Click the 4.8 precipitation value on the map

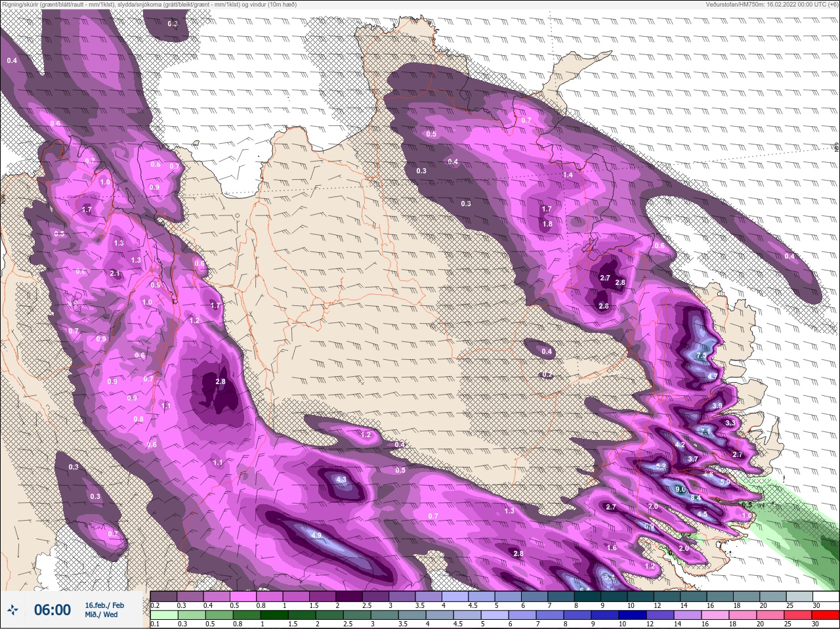coord(708,474)
